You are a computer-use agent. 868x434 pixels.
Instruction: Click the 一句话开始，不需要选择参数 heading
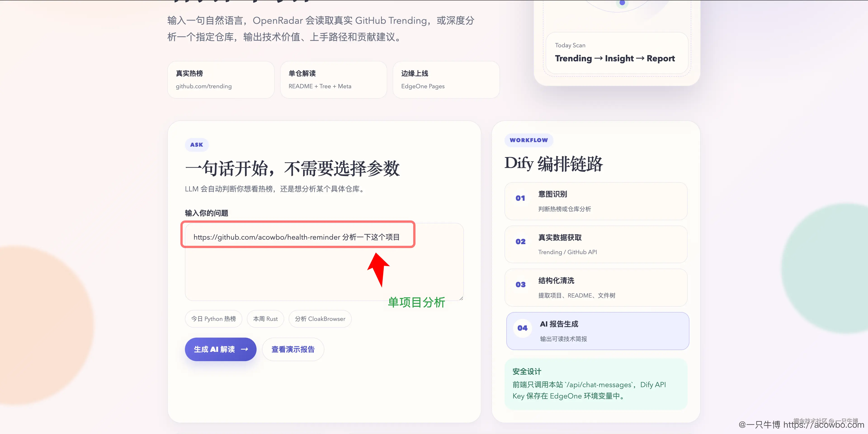(x=292, y=168)
